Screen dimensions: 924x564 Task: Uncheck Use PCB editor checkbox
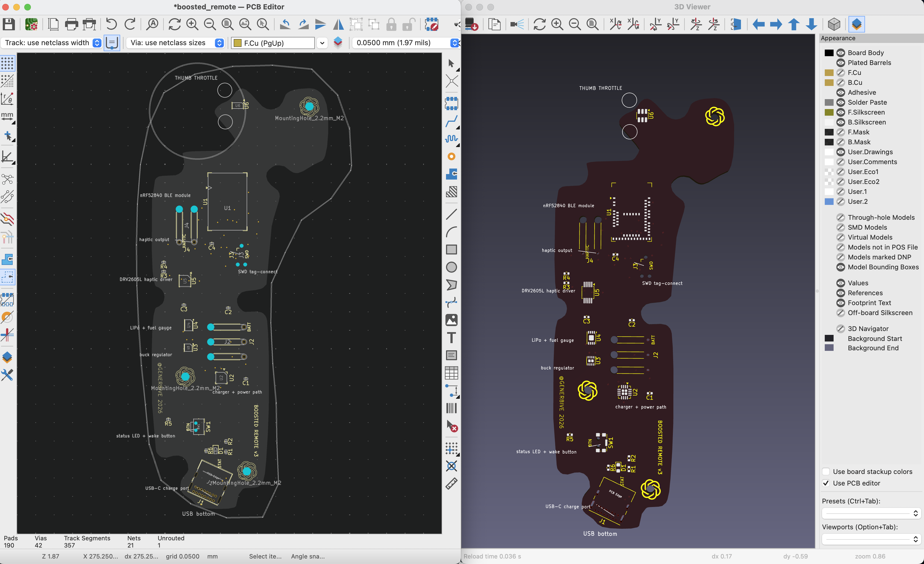[x=826, y=483]
